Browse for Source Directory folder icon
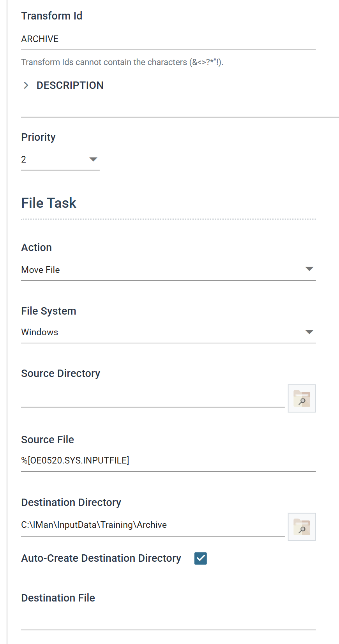This screenshot has height=644, width=339. pyautogui.click(x=302, y=398)
